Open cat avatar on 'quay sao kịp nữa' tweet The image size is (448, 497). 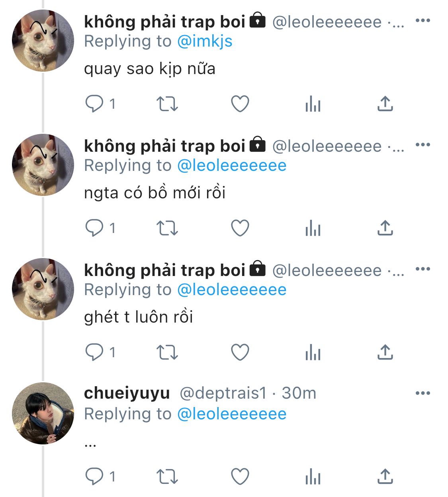click(43, 41)
